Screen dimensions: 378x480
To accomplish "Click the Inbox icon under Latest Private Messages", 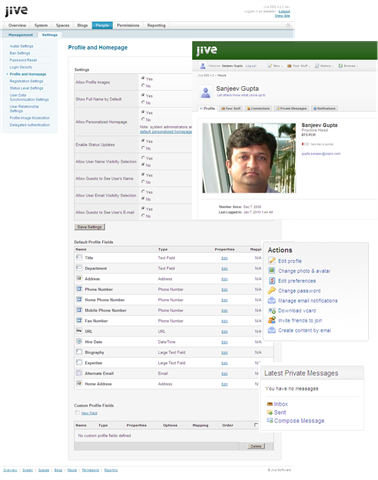I will tap(270, 404).
